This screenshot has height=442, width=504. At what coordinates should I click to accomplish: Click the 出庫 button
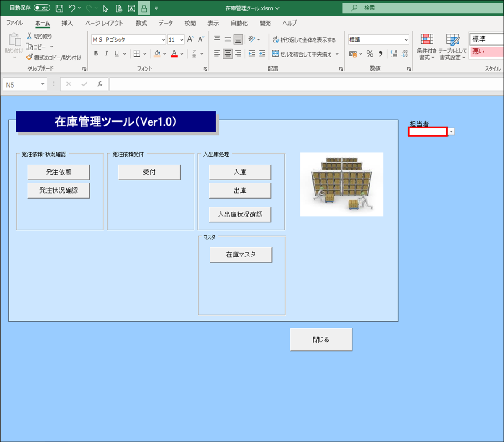tap(240, 190)
